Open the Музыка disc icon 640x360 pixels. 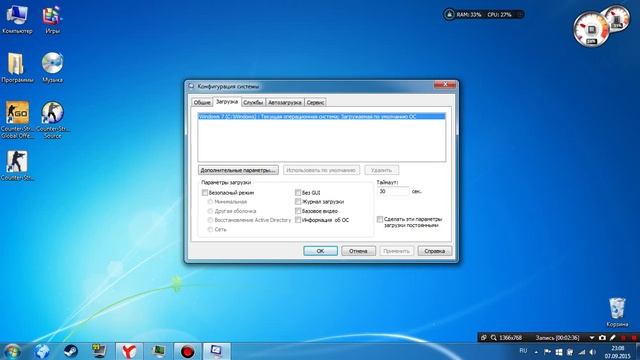point(52,68)
